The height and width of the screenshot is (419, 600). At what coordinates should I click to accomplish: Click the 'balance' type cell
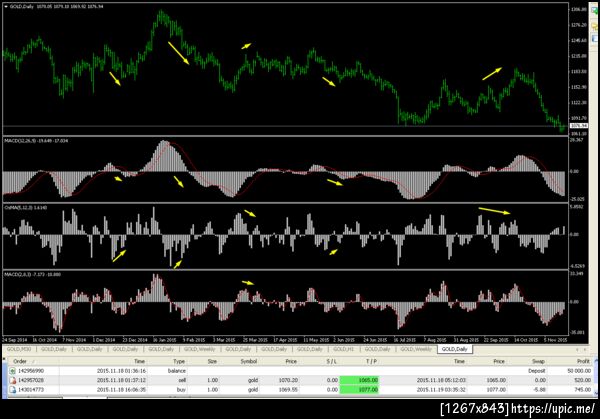pyautogui.click(x=177, y=371)
